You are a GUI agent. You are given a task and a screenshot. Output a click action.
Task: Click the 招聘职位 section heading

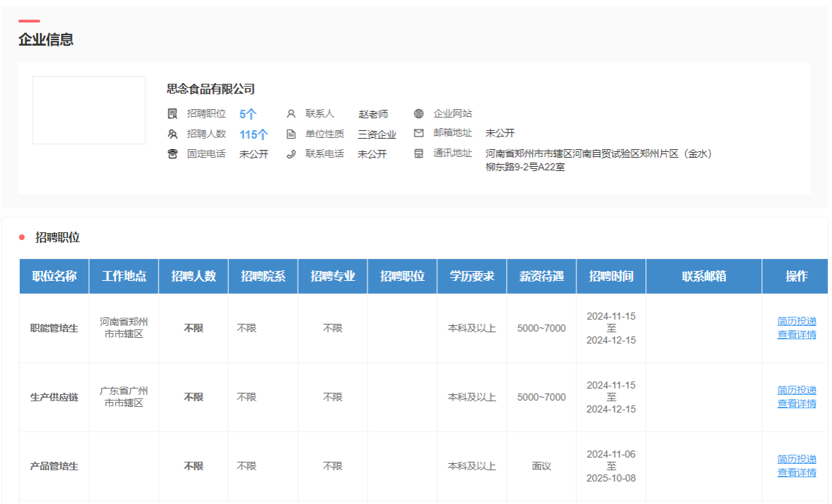click(57, 237)
